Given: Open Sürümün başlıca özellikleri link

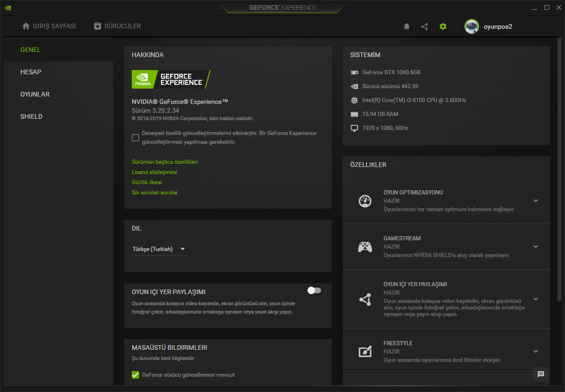Looking at the screenshot, I should (x=165, y=162).
